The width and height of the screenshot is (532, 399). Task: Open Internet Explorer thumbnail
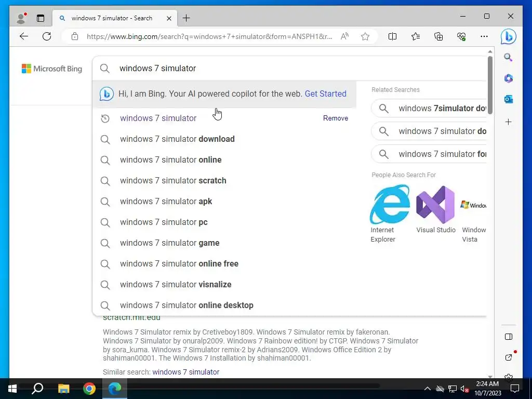point(390,204)
